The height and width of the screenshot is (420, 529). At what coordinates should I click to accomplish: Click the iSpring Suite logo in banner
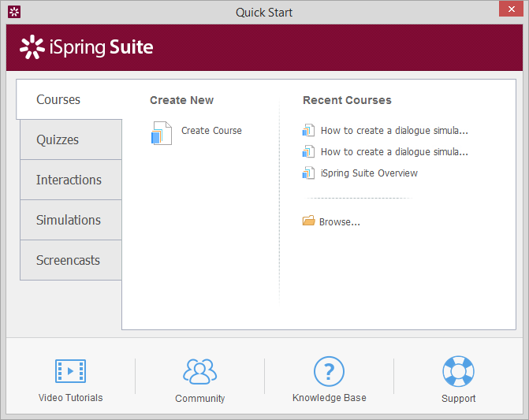87,46
